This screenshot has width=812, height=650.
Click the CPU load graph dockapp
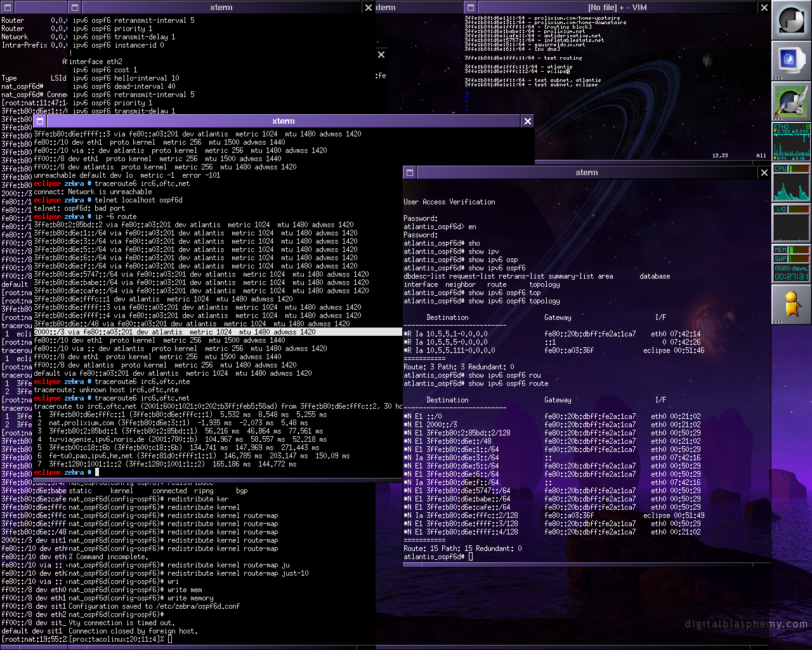click(x=791, y=186)
